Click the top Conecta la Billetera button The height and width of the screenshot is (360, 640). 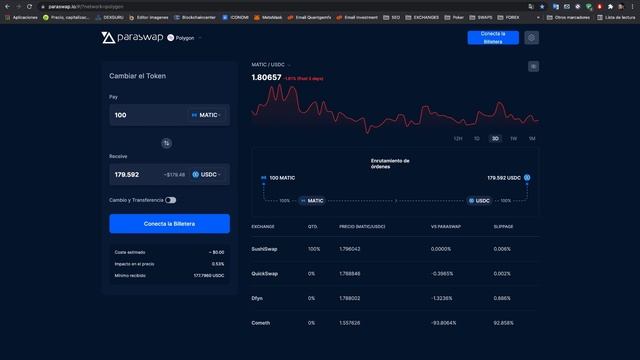click(x=493, y=38)
